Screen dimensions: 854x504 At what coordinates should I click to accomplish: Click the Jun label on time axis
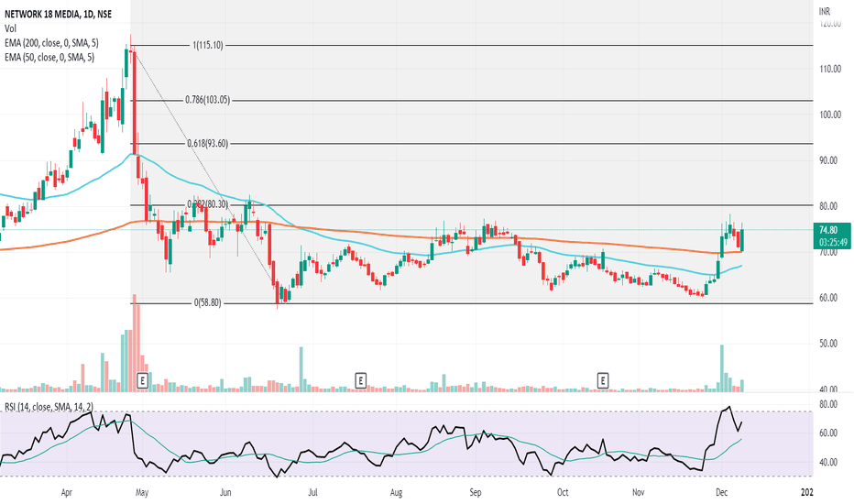click(x=224, y=493)
